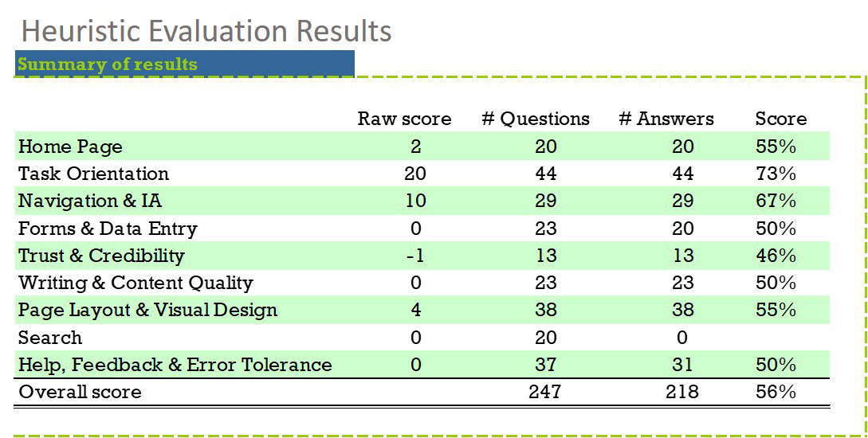The width and height of the screenshot is (868, 438).
Task: Select the 'Score' column header
Action: (x=781, y=119)
